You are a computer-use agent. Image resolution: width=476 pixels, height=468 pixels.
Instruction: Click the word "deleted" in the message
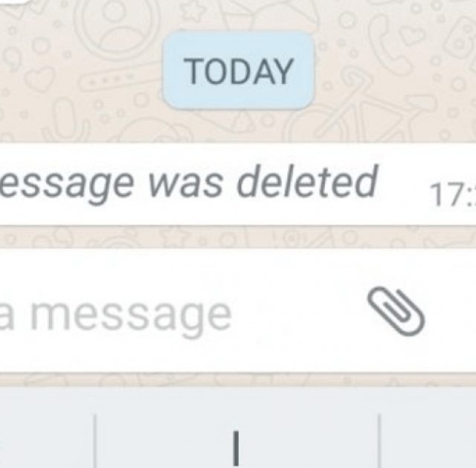pos(306,182)
